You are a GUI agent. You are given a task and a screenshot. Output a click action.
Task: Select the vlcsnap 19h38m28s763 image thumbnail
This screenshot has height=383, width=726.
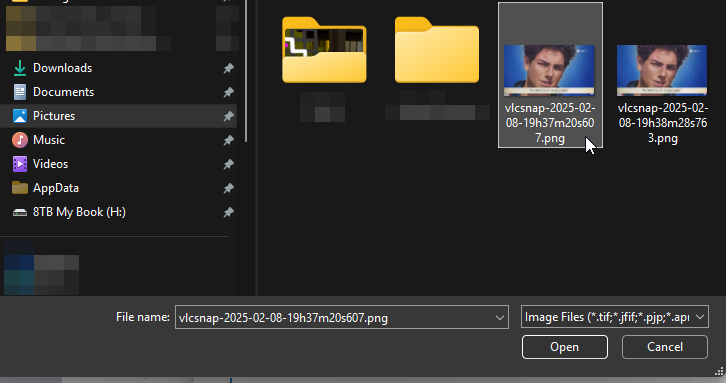pyautogui.click(x=662, y=70)
